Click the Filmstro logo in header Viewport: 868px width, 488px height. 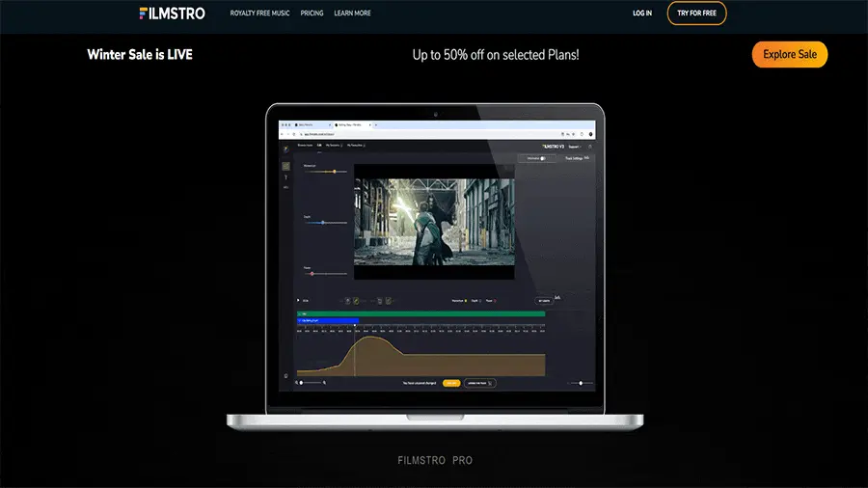coord(172,14)
